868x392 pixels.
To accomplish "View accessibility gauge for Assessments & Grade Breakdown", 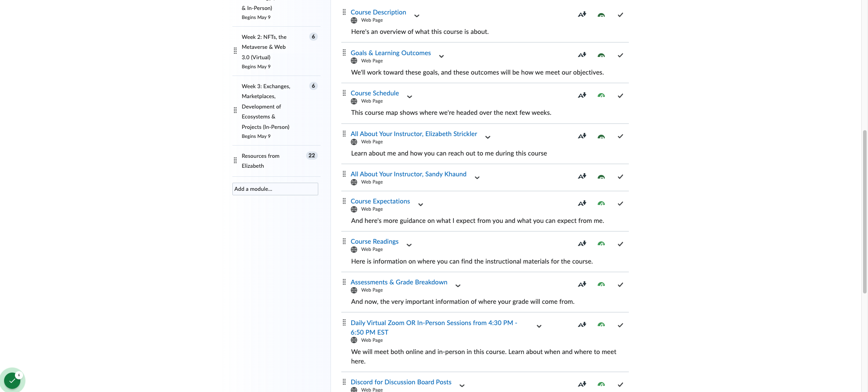I will coord(601,284).
